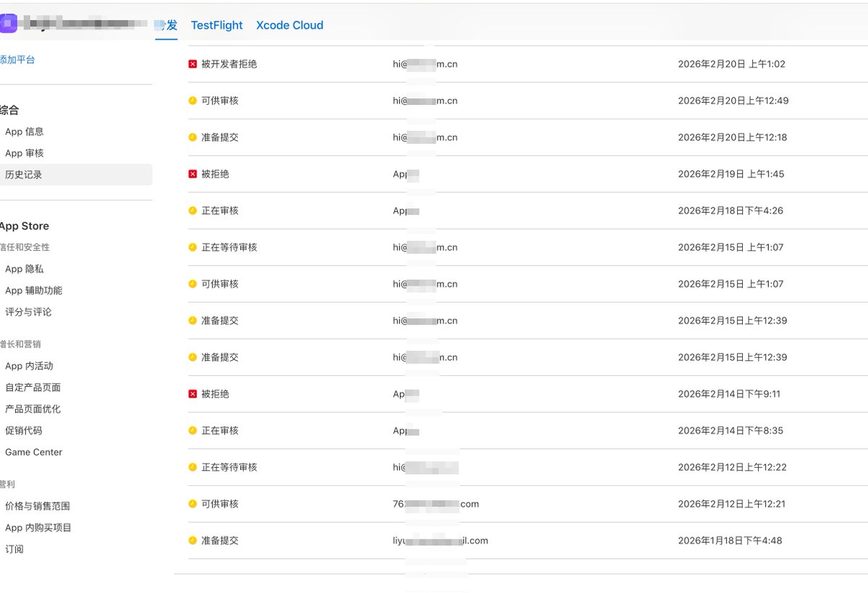The width and height of the screenshot is (868, 593).
Task: Open App 隐私 settings
Action: [25, 269]
